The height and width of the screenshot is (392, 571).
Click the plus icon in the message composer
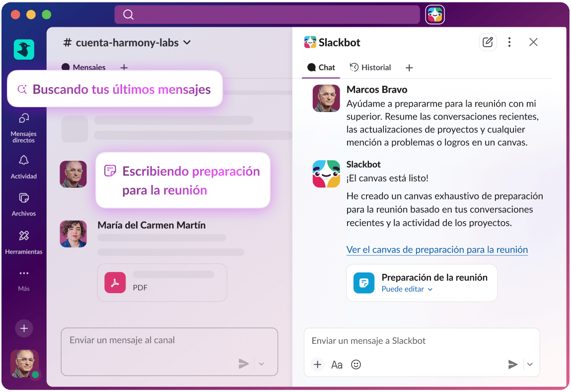click(317, 364)
